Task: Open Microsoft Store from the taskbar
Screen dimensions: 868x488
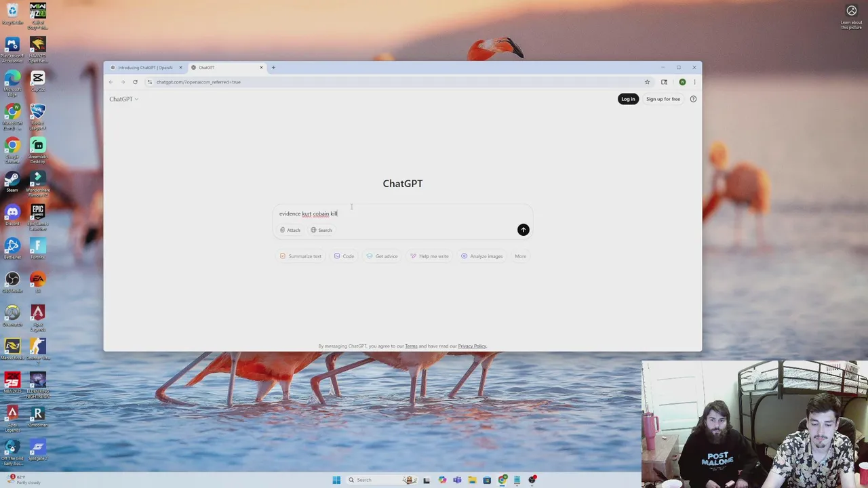Action: [487, 480]
